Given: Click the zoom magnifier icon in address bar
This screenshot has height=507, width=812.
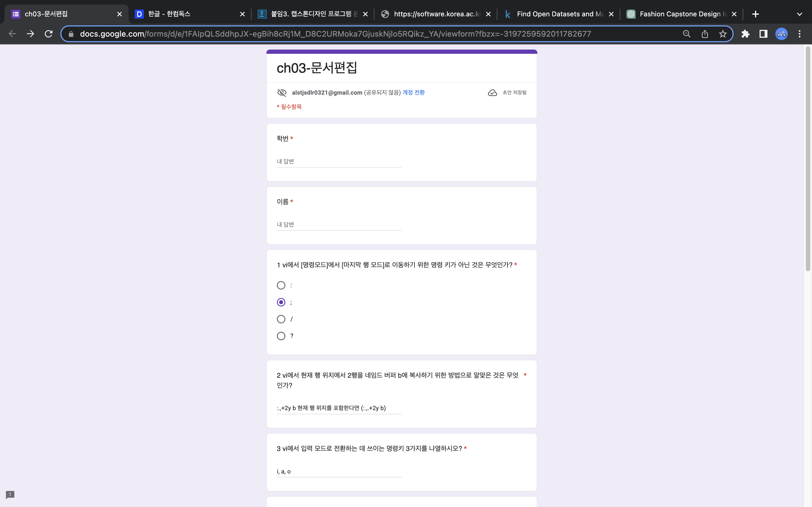Looking at the screenshot, I should click(687, 34).
